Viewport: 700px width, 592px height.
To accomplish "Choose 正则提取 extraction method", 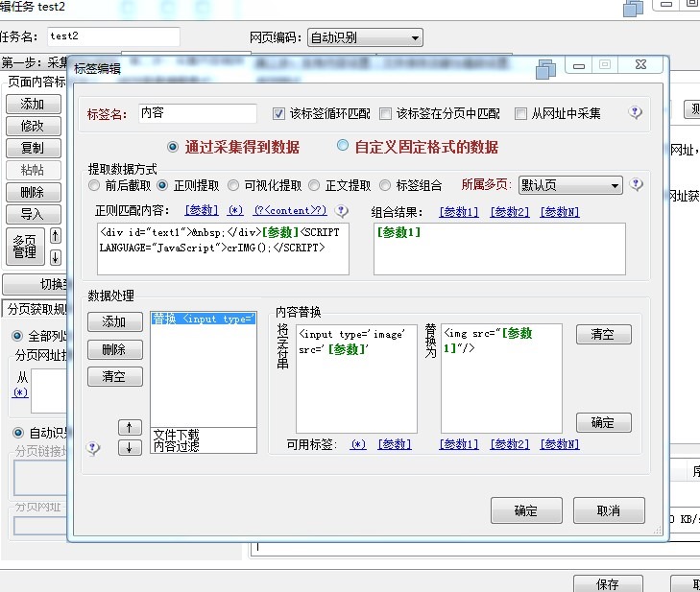I will (x=162, y=185).
